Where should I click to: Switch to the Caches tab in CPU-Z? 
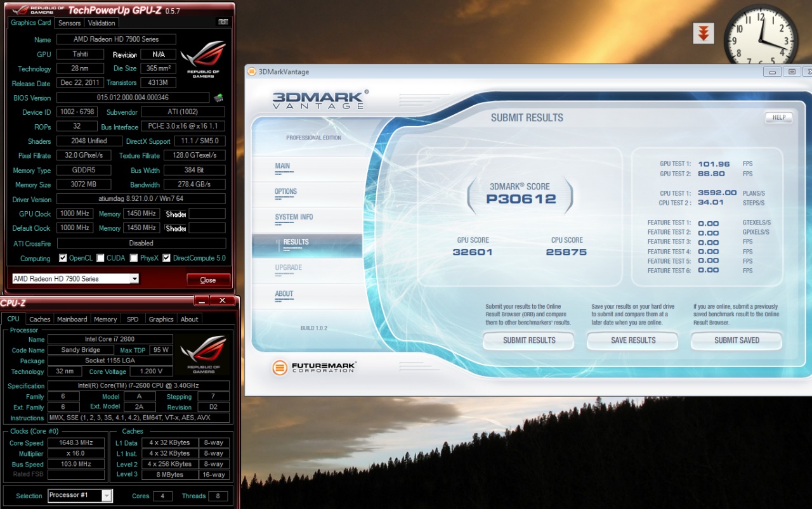[40, 319]
